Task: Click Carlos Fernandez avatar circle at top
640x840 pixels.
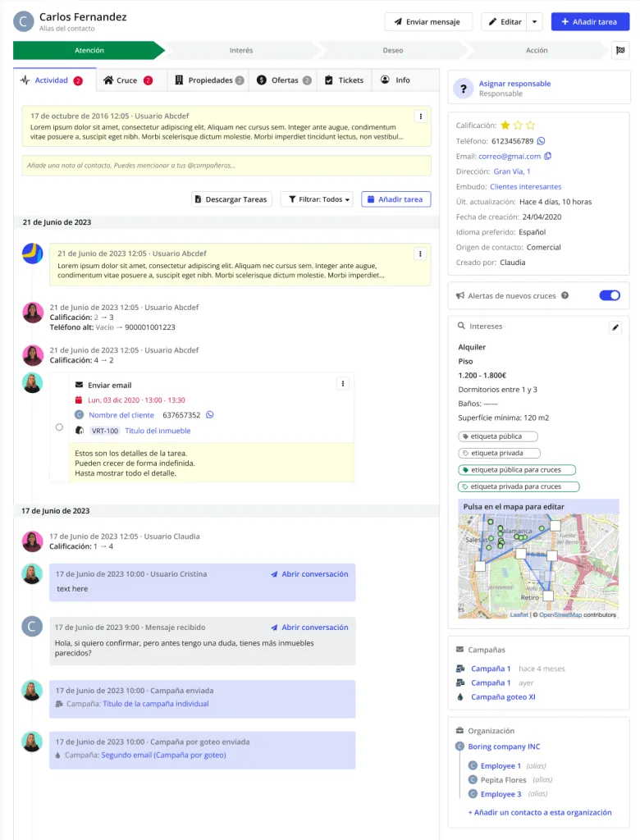Action: [x=23, y=21]
